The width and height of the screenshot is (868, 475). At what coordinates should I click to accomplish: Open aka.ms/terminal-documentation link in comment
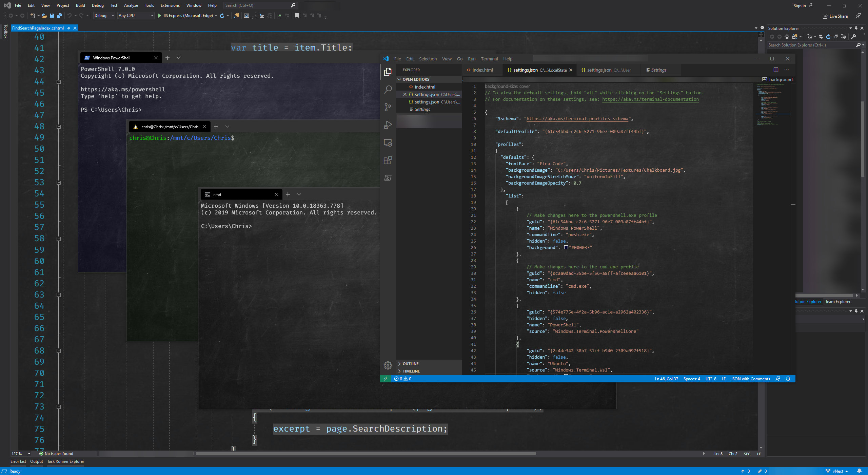650,99
